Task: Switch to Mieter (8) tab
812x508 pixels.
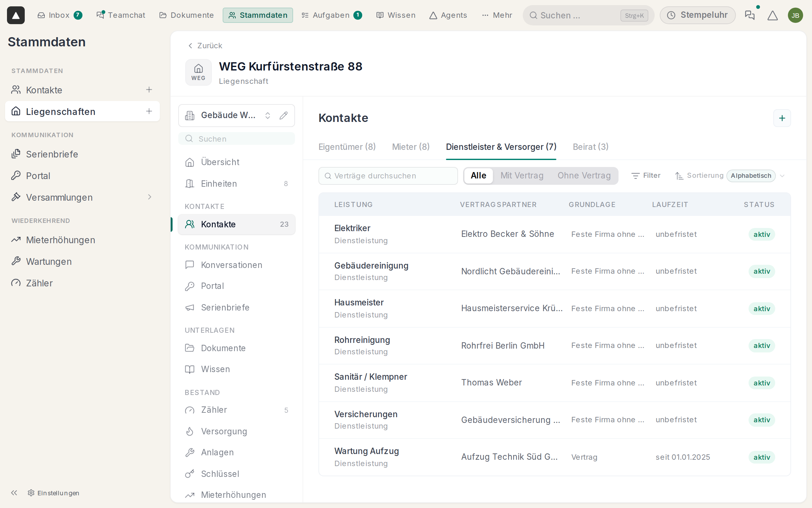Action: pos(411,147)
